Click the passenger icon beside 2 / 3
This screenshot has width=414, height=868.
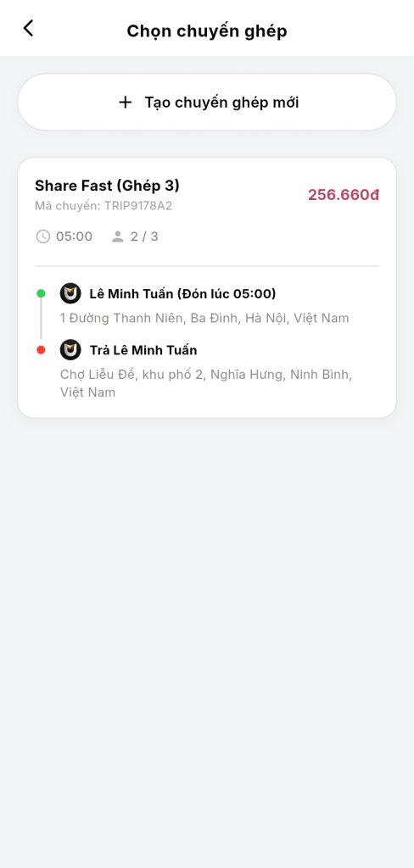pyautogui.click(x=117, y=237)
